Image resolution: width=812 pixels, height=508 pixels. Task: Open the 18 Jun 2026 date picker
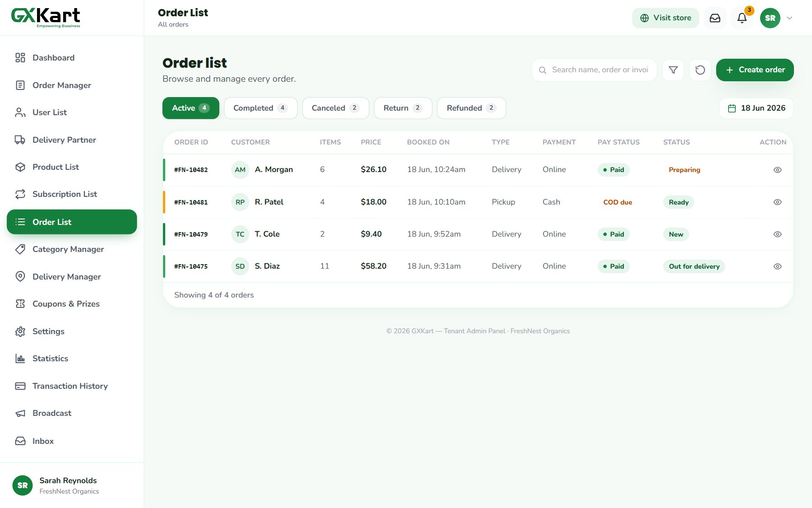(x=757, y=108)
